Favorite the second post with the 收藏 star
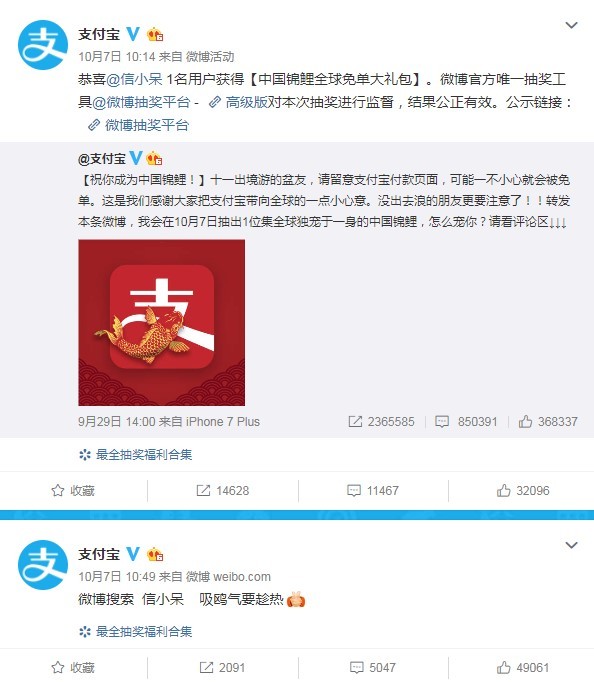The width and height of the screenshot is (594, 682). point(73,667)
